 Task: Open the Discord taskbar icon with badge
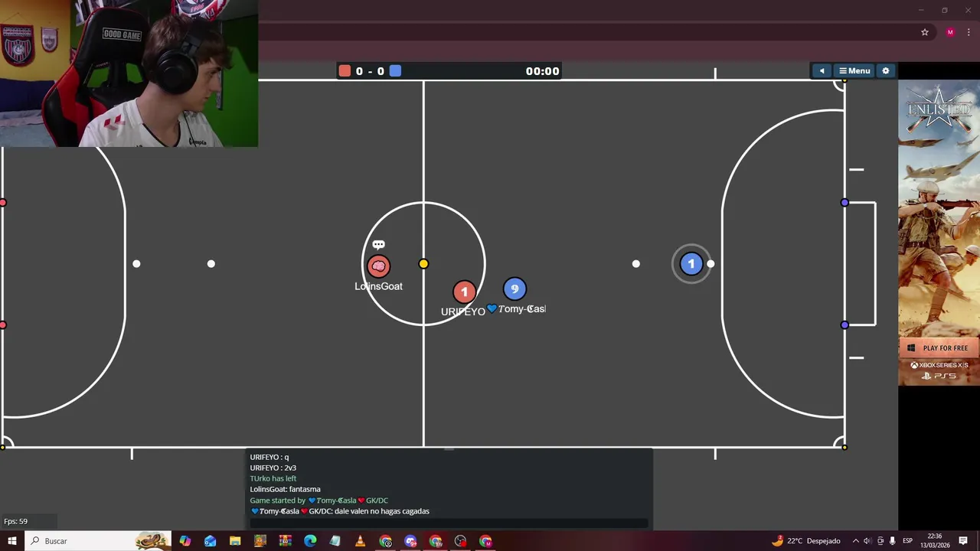410,541
